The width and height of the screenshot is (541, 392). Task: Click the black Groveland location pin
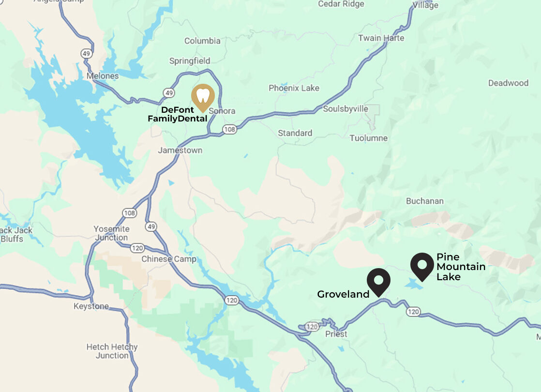pyautogui.click(x=378, y=282)
